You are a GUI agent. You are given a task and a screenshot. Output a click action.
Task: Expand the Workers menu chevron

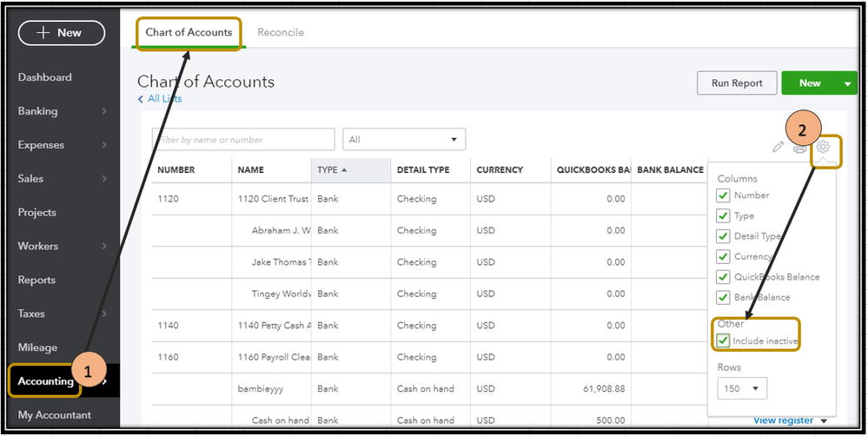click(104, 247)
